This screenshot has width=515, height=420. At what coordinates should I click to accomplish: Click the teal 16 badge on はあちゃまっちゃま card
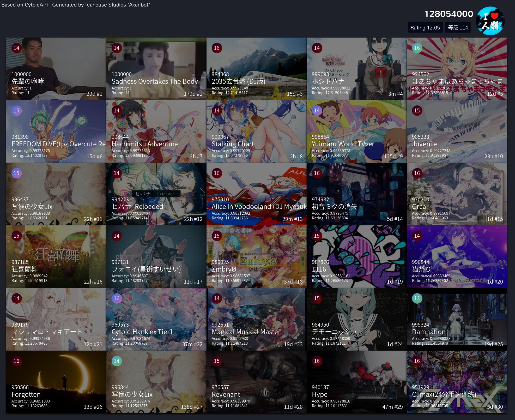coord(417,48)
